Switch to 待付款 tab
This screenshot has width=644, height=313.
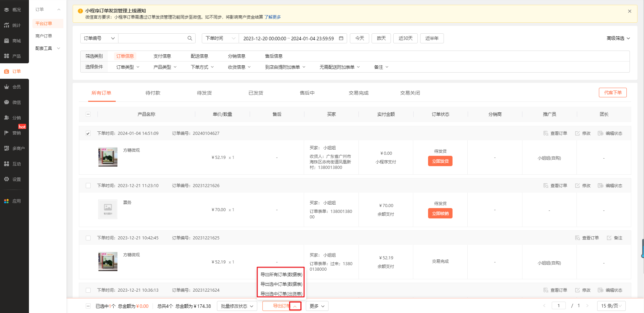(153, 93)
